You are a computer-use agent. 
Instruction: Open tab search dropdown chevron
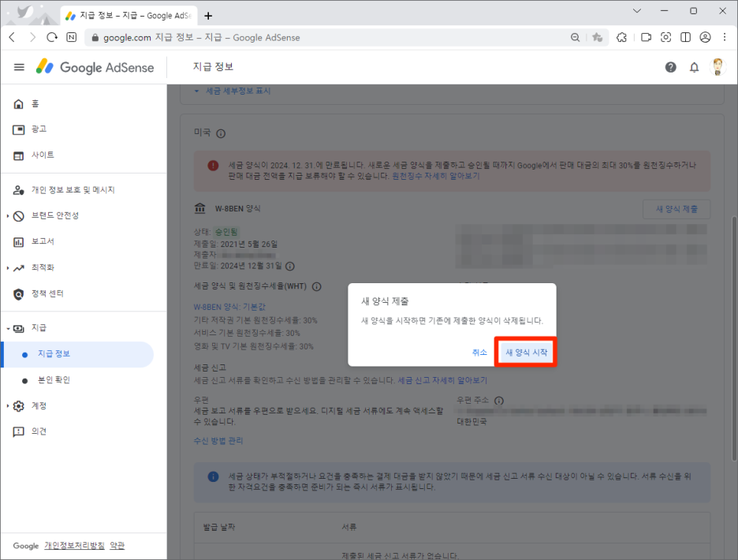click(x=637, y=10)
